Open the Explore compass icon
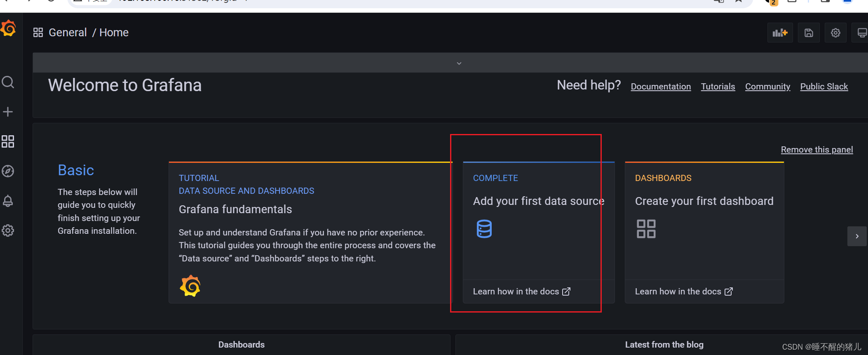This screenshot has width=868, height=355. pyautogui.click(x=8, y=171)
